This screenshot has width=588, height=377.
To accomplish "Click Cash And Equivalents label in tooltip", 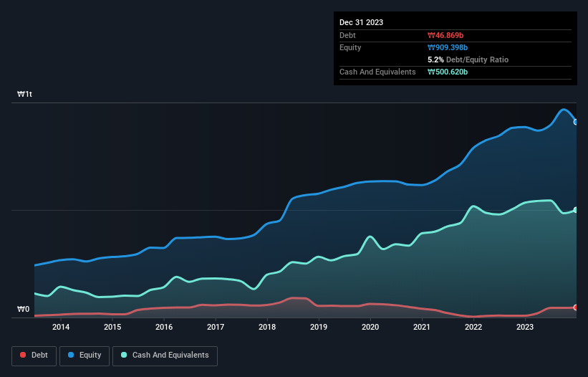I will click(x=377, y=72).
